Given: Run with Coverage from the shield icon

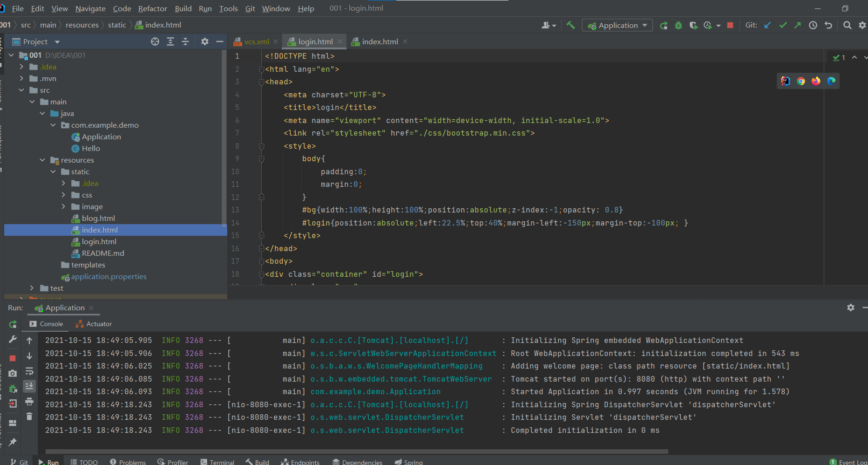Looking at the screenshot, I should [693, 25].
